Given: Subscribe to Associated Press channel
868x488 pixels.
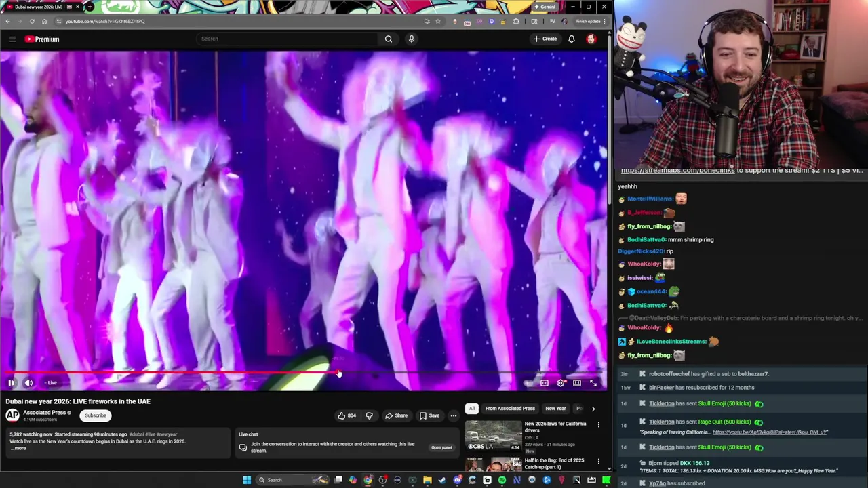Looking at the screenshot, I should pos(96,415).
